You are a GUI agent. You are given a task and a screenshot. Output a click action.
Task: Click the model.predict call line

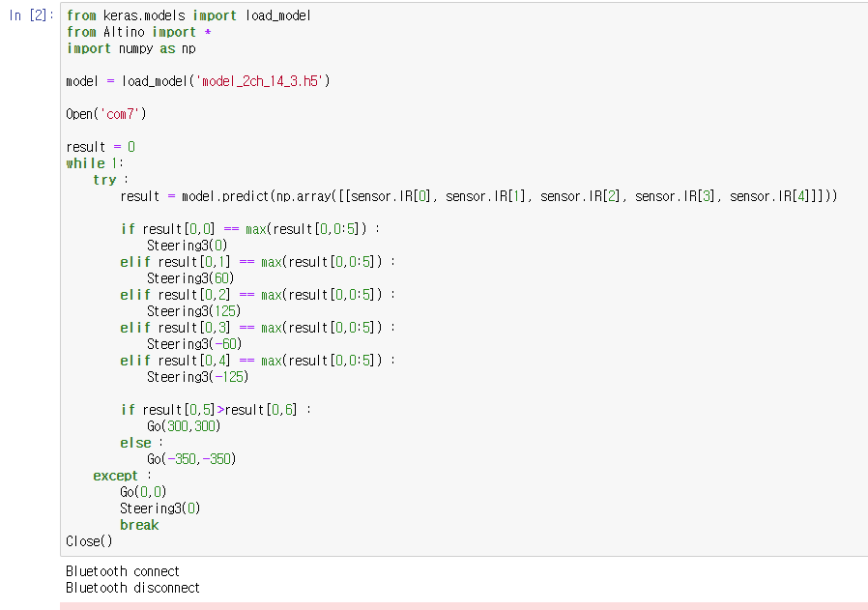tap(478, 196)
